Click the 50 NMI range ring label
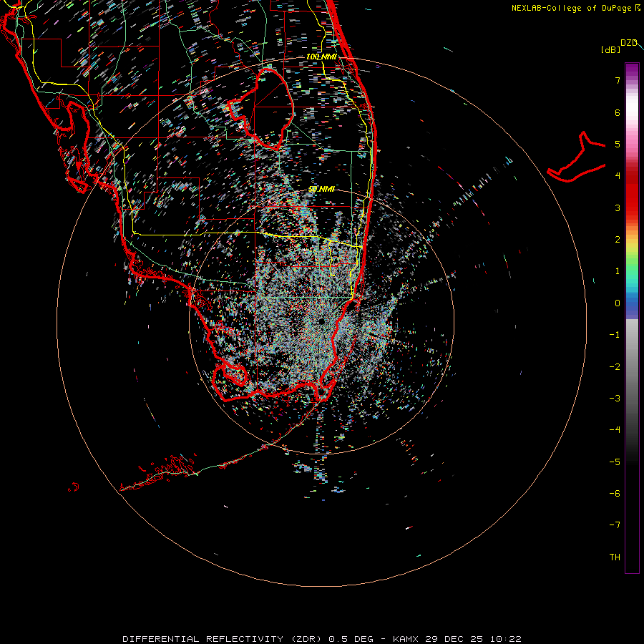 pos(321,189)
